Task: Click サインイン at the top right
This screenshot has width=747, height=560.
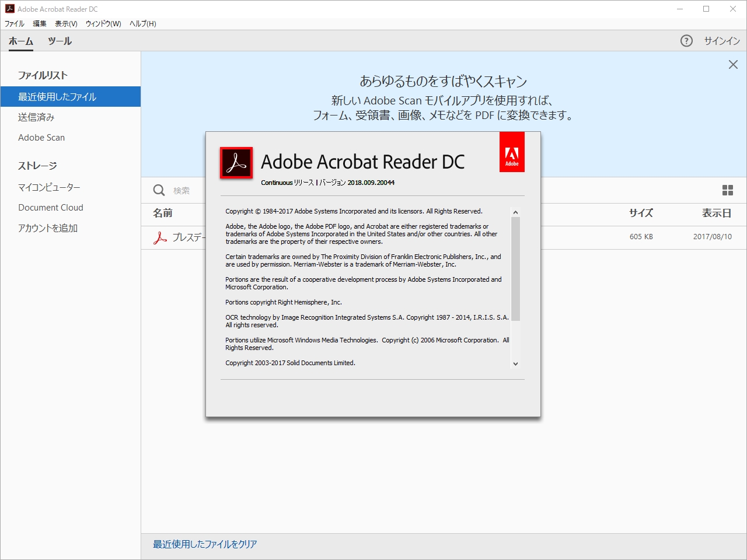Action: [721, 41]
